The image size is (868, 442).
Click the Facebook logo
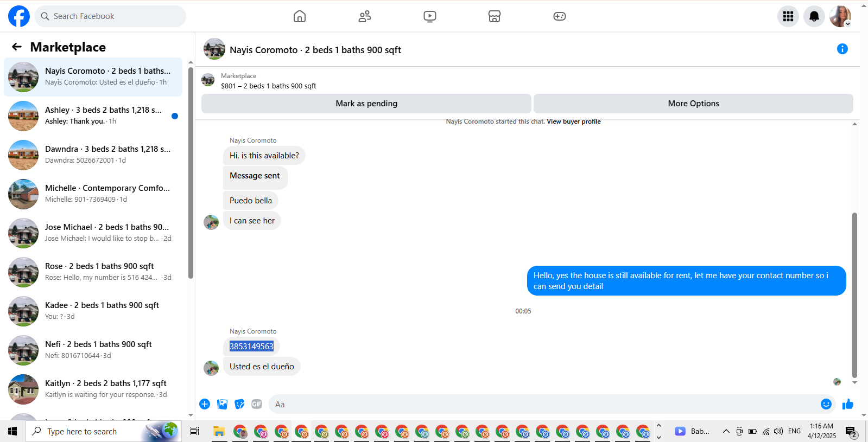(x=19, y=16)
